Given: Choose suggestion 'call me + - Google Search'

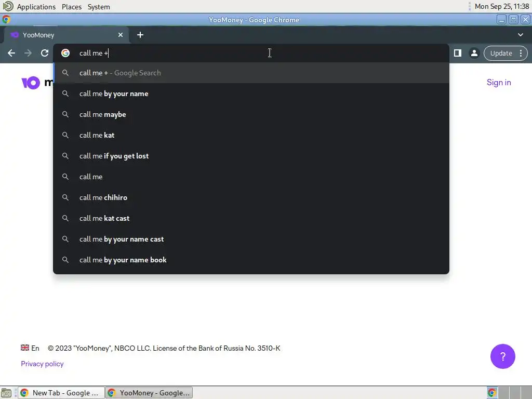Looking at the screenshot, I should [x=251, y=73].
